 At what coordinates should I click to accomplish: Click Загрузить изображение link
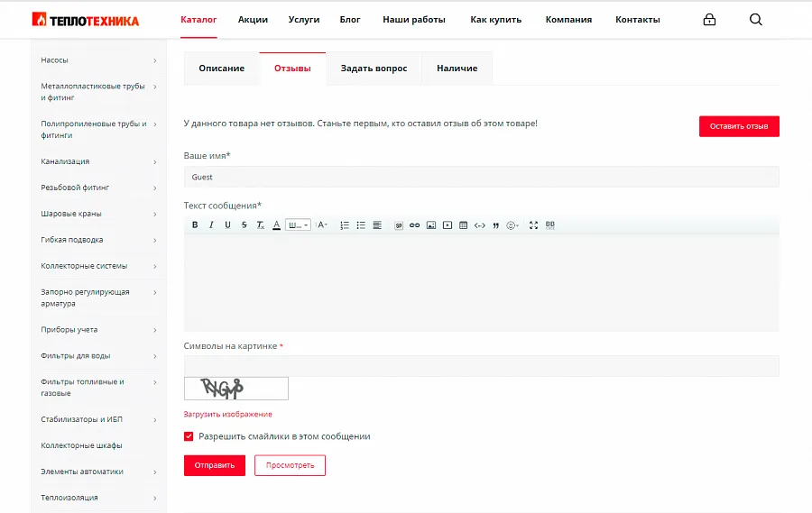(228, 414)
